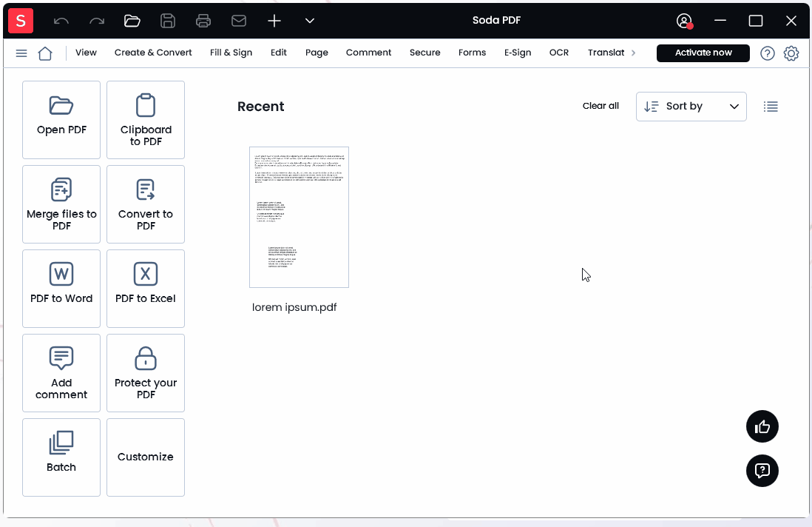Open the OCR tab
Viewport: 812px width, 527px height.
[x=559, y=53]
